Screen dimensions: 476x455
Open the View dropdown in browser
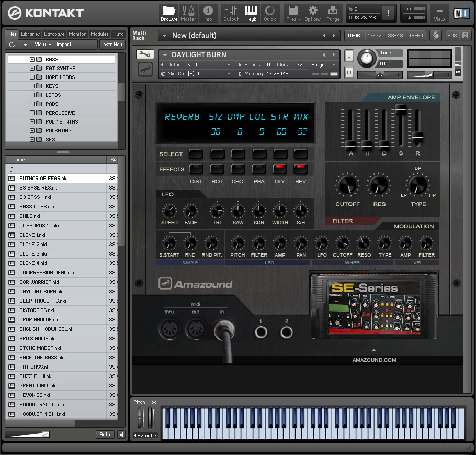(43, 45)
